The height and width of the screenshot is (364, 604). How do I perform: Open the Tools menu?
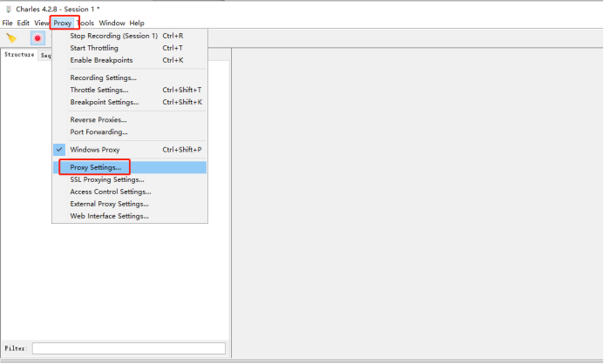[x=86, y=24]
